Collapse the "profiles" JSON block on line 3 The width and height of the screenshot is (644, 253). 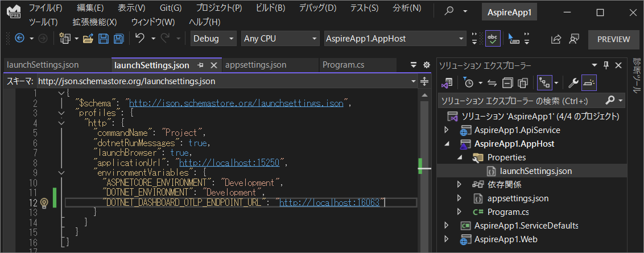[61, 113]
